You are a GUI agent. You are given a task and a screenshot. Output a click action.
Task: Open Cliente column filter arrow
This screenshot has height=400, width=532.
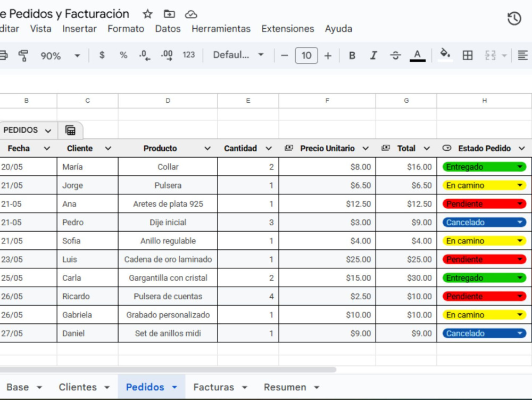pyautogui.click(x=108, y=149)
